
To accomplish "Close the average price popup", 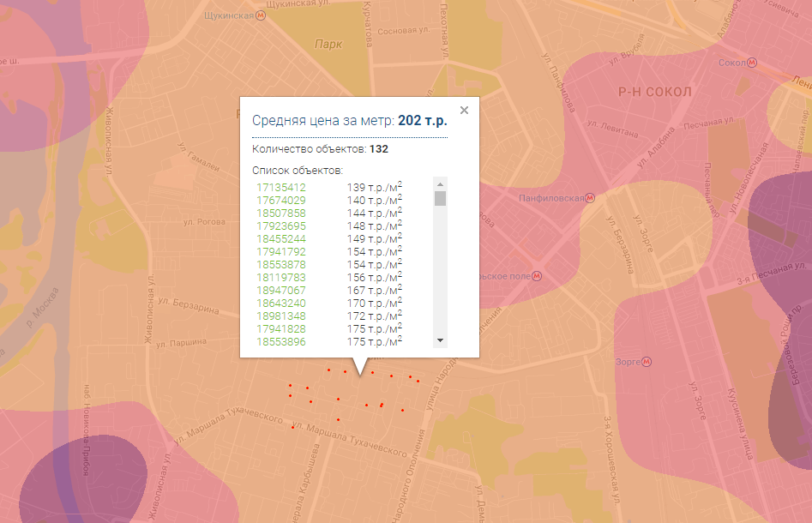I will click(464, 110).
